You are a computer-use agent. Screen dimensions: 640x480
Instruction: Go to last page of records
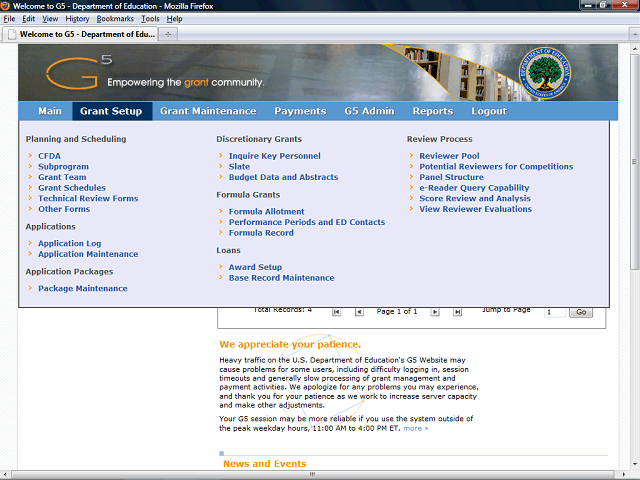pyautogui.click(x=458, y=312)
